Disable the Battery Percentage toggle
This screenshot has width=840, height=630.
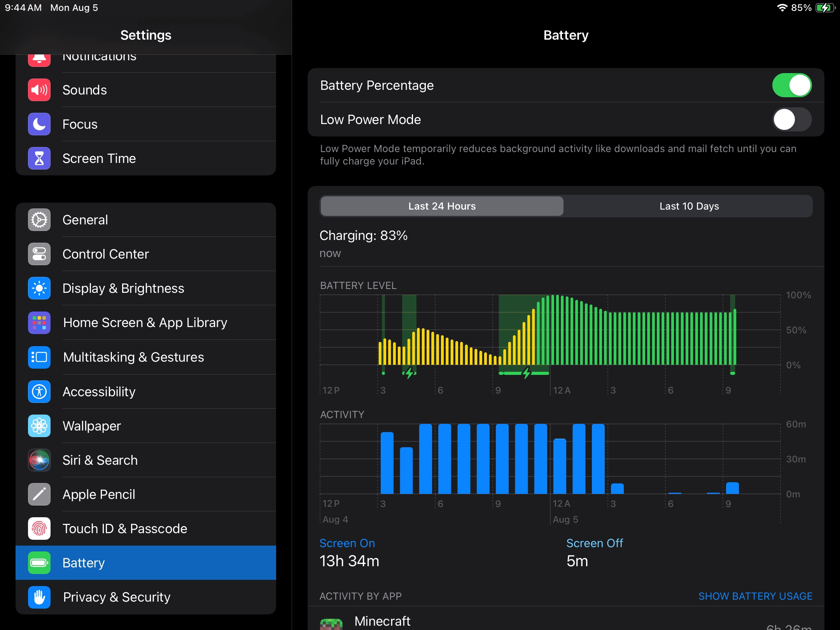791,85
